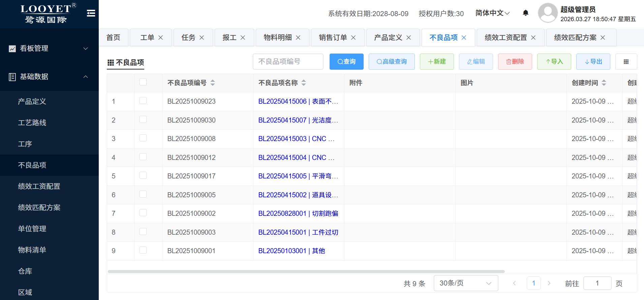Open column settings grid icon button

[x=626, y=62]
